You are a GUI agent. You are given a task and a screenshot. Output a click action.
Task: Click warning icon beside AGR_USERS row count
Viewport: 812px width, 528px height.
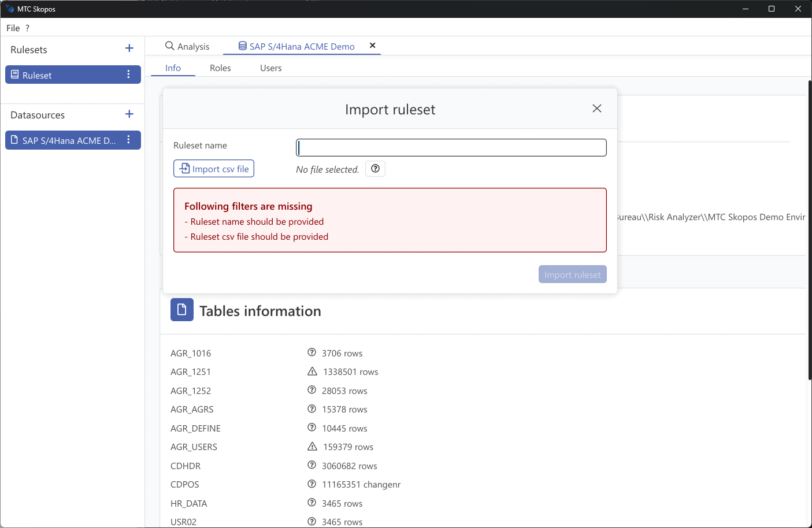(x=312, y=447)
